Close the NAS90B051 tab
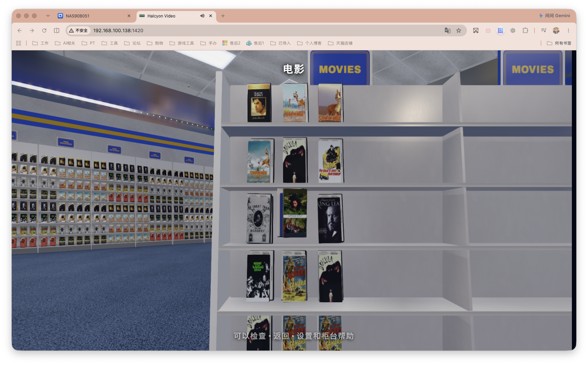This screenshot has height=365, width=588. pyautogui.click(x=129, y=16)
